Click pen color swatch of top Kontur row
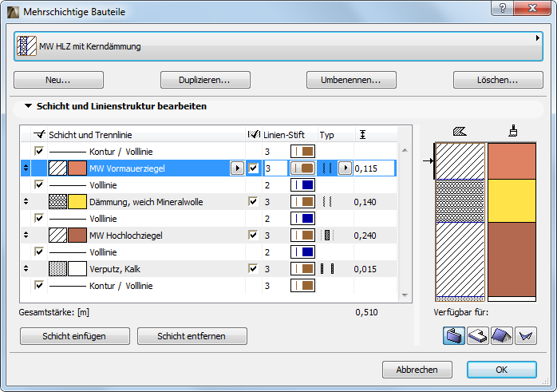The width and height of the screenshot is (557, 392). [x=302, y=152]
